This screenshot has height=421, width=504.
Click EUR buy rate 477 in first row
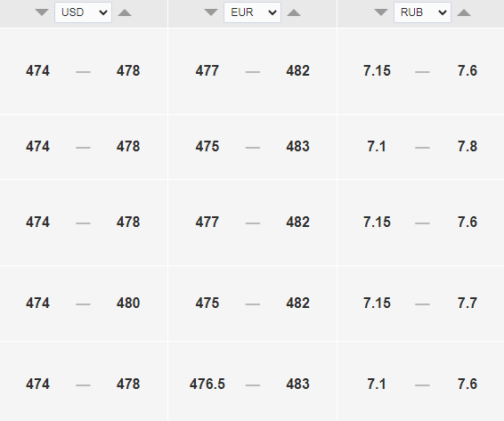pyautogui.click(x=207, y=70)
